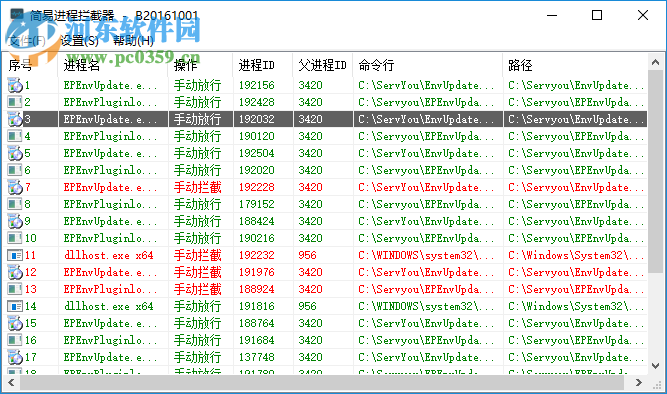Click the process icon in row 17
Screen dimensions: 667x394
point(15,357)
